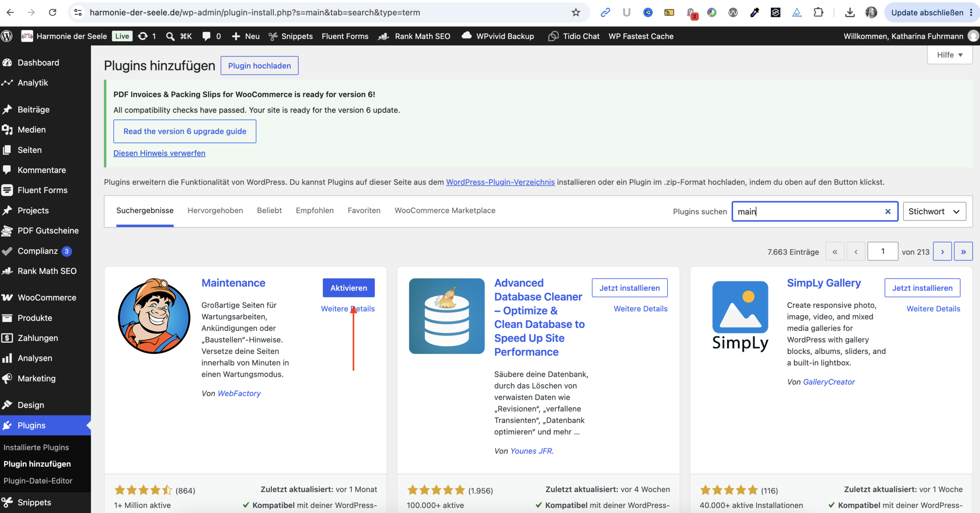Switch to the Empfohlen tab

coord(315,210)
